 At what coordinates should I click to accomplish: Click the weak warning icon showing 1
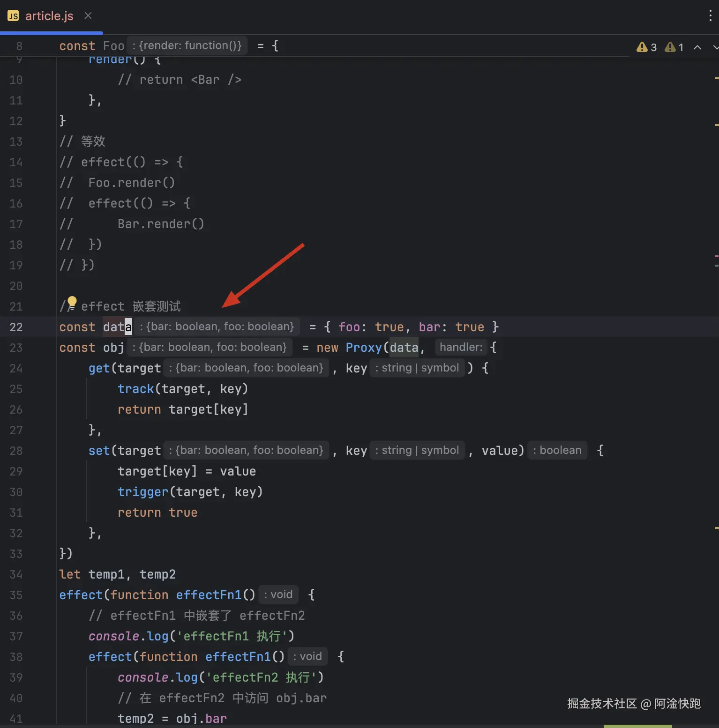point(674,47)
